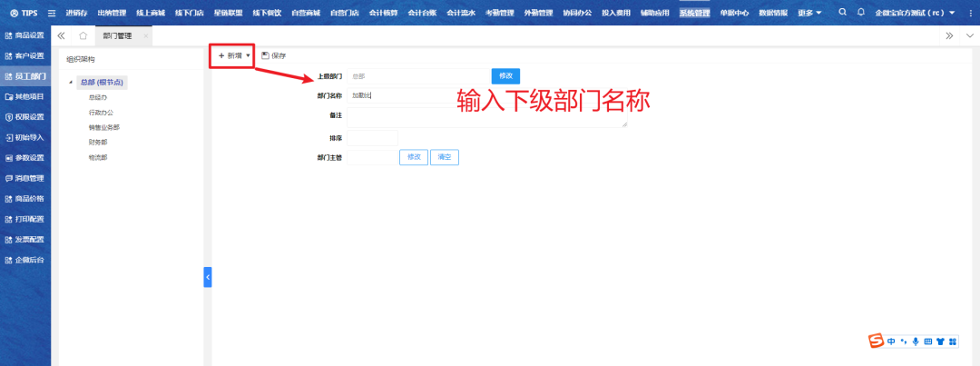Click the 清空 button for 部门主管
The height and width of the screenshot is (366, 980).
click(445, 157)
